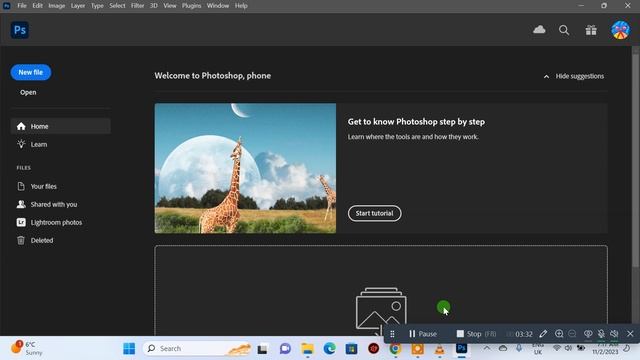Open the Filter menu

(138, 6)
